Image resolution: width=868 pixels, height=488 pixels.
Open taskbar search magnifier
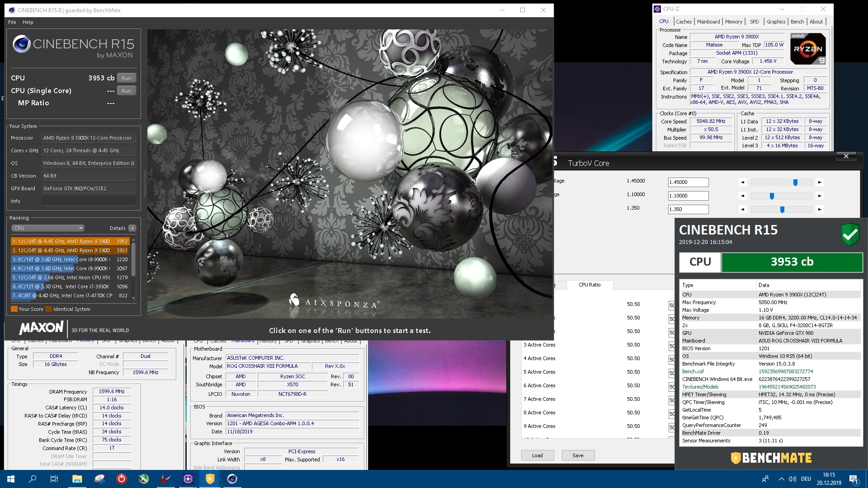(33, 479)
